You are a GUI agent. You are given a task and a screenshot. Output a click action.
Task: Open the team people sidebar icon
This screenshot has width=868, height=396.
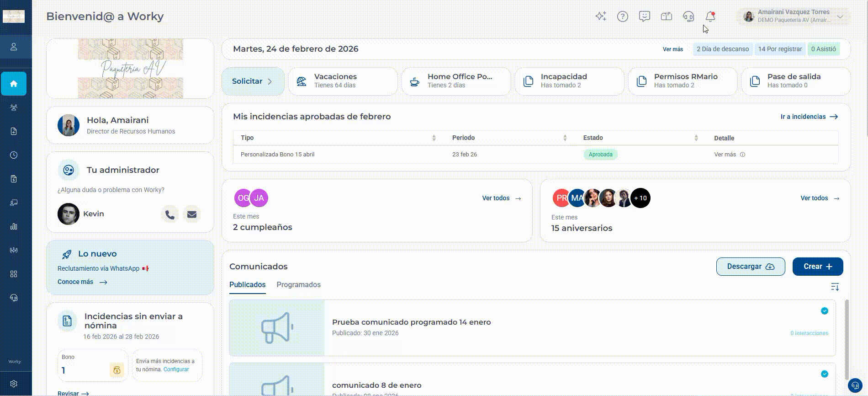(14, 107)
